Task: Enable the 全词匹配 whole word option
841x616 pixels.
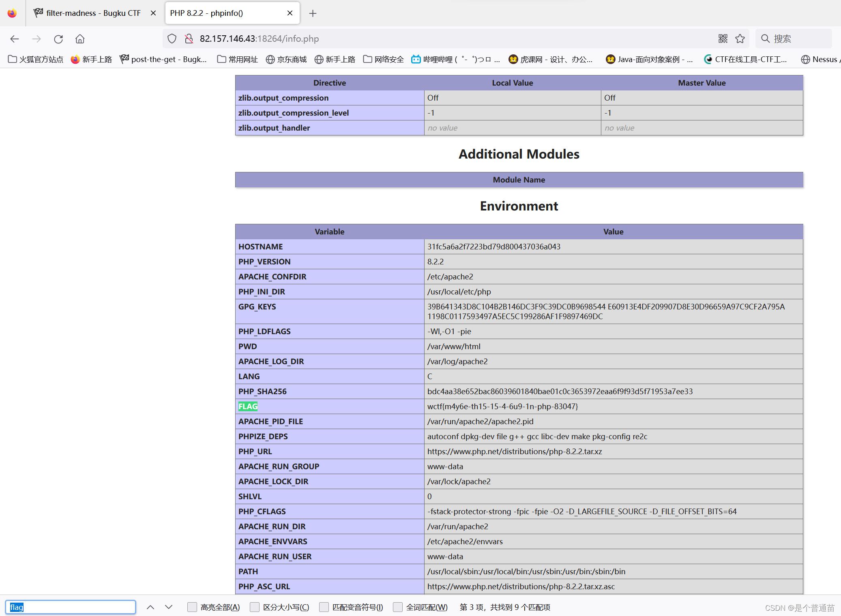Action: 398,607
